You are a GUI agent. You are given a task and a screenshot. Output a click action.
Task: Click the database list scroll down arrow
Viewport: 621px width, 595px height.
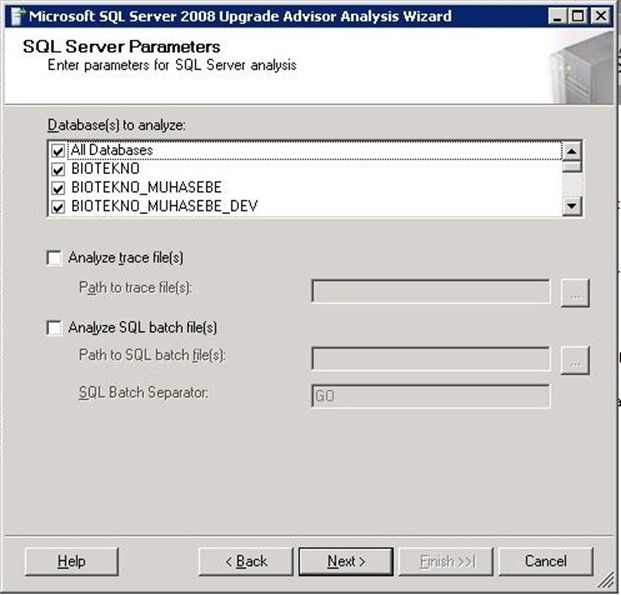point(571,206)
